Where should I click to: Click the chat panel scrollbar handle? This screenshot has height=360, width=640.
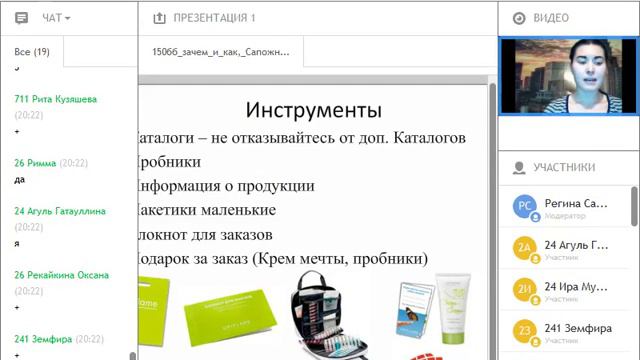tap(133, 356)
